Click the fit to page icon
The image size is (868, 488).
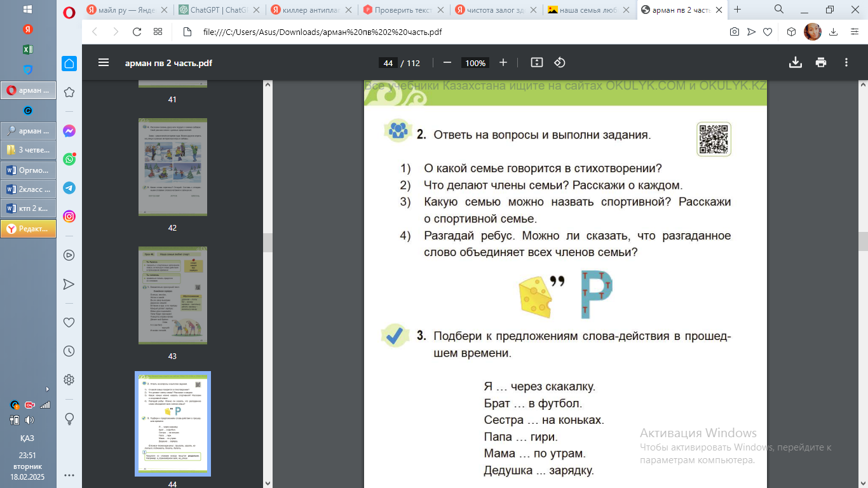click(x=537, y=63)
